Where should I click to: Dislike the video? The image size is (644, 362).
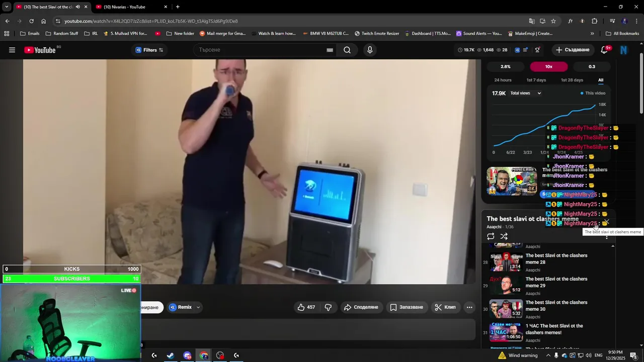point(328,307)
